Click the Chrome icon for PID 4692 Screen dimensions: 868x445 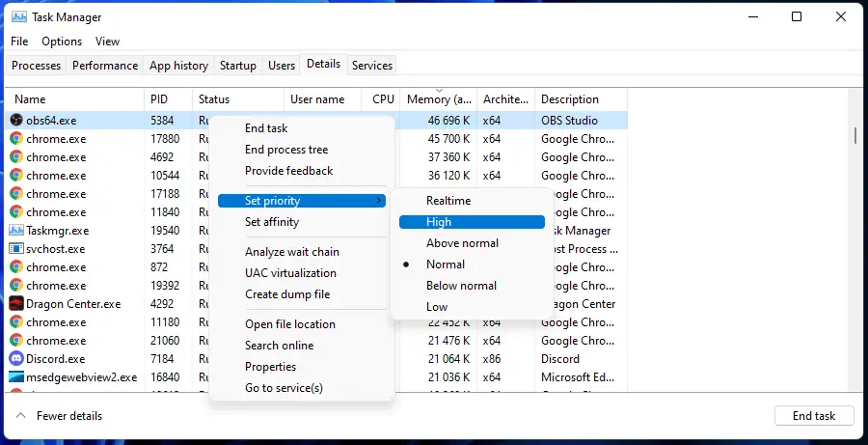click(x=16, y=156)
